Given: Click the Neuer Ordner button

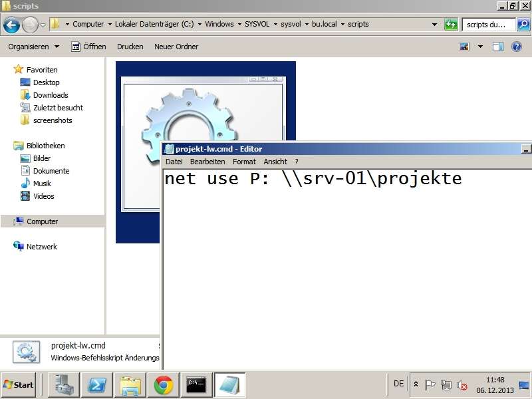Looking at the screenshot, I should click(176, 47).
